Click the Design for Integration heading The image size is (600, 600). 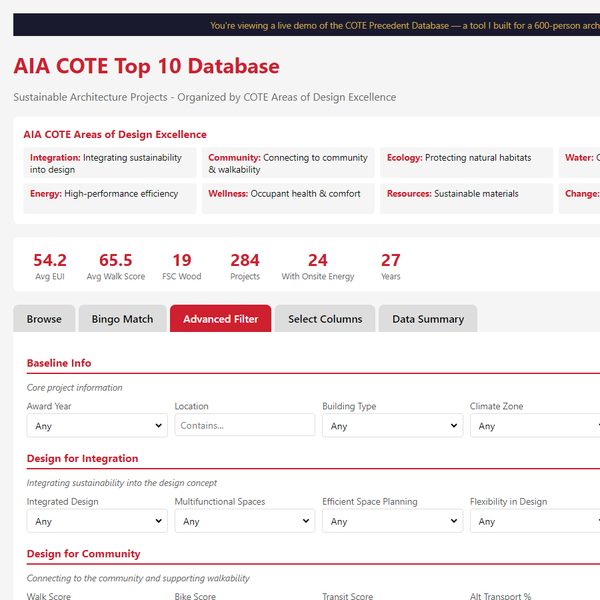pyautogui.click(x=82, y=458)
